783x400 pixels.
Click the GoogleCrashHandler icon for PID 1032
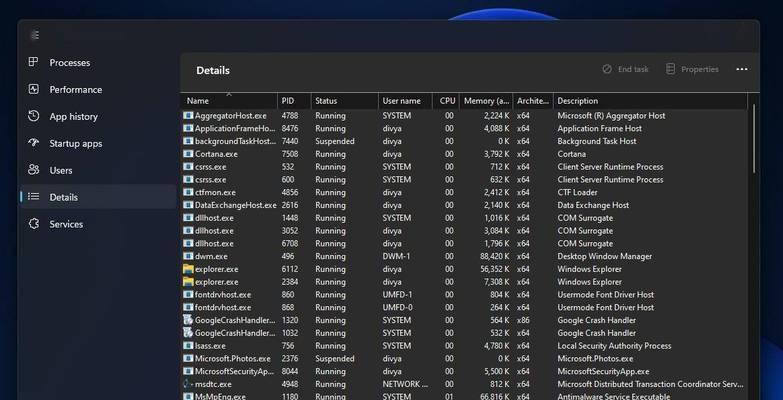point(188,333)
